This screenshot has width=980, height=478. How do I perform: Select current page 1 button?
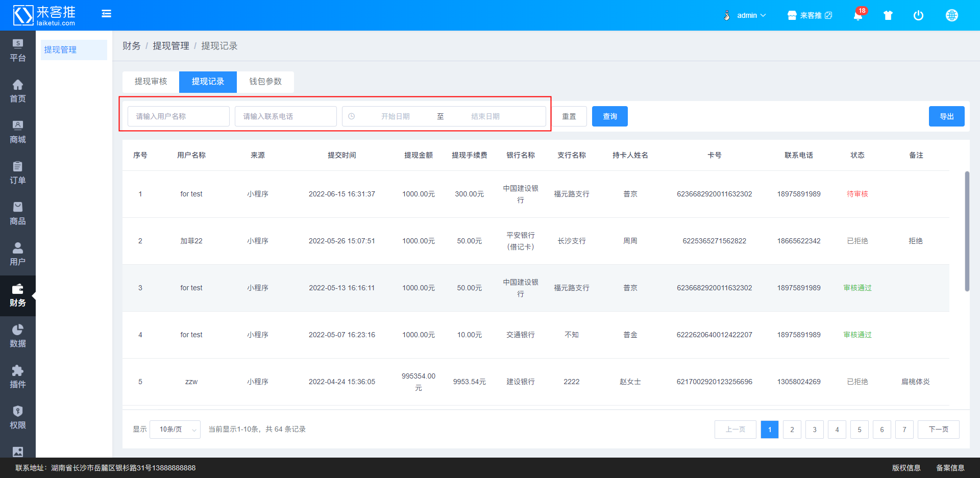[770, 430]
